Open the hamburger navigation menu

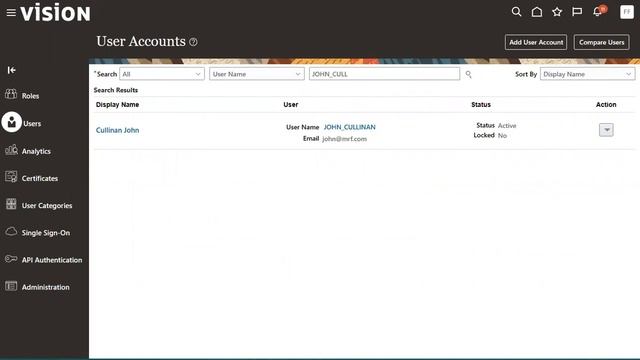point(11,13)
